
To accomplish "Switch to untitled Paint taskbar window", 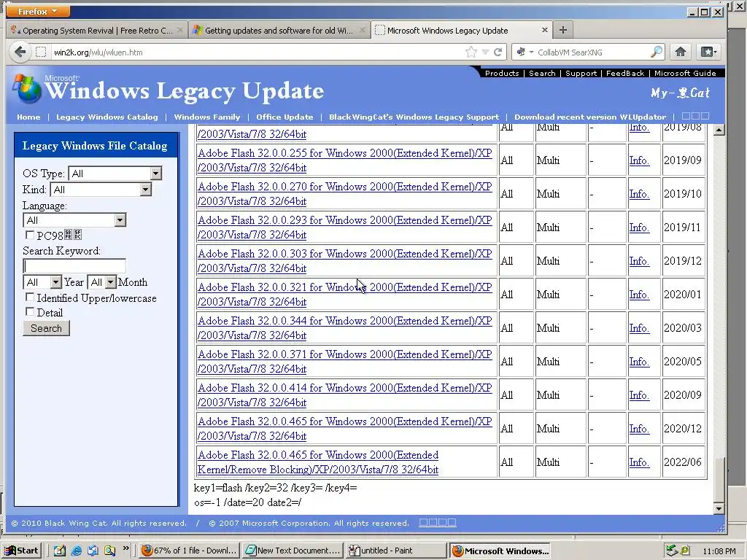I will 396,551.
